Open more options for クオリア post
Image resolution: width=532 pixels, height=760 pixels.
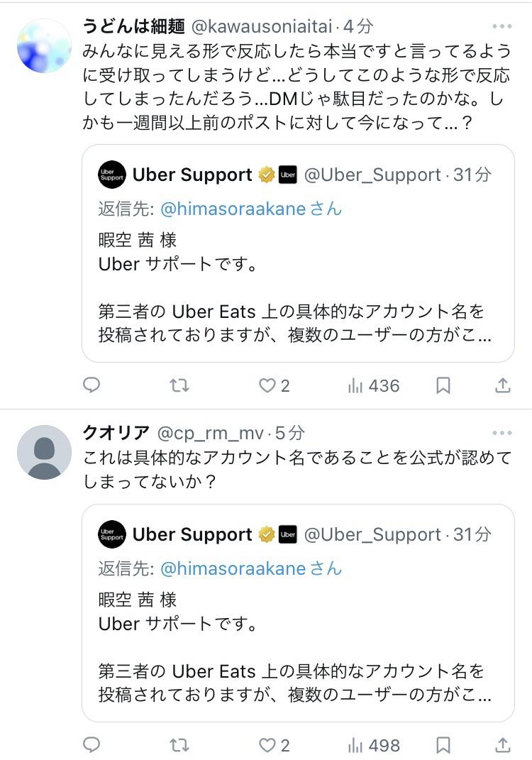click(x=501, y=433)
